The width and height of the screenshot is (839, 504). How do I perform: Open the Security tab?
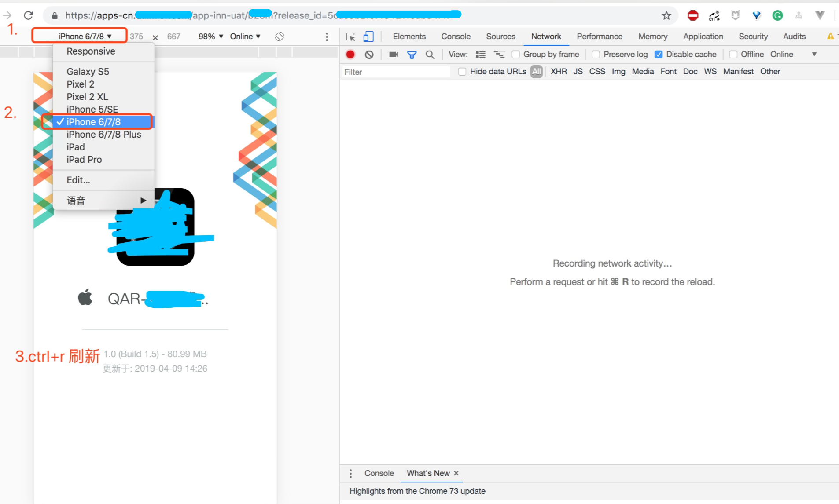(x=753, y=37)
